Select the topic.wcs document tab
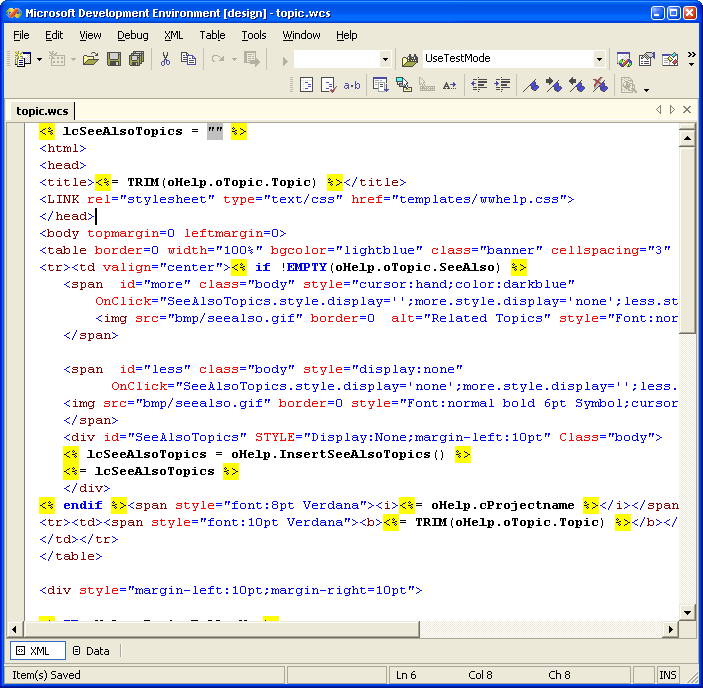The width and height of the screenshot is (703, 688). (x=42, y=111)
